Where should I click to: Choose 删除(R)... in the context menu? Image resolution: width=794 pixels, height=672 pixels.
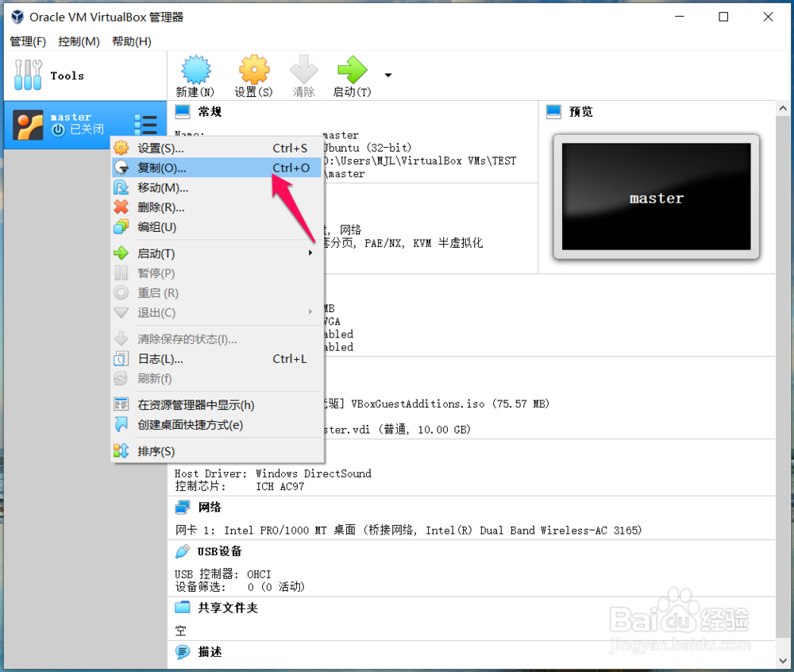tap(217, 207)
